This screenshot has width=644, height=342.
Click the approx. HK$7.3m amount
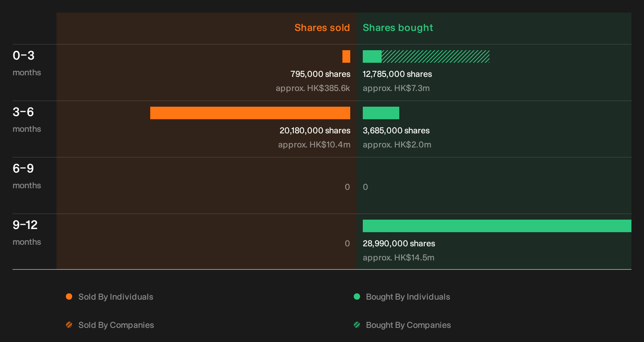click(396, 88)
